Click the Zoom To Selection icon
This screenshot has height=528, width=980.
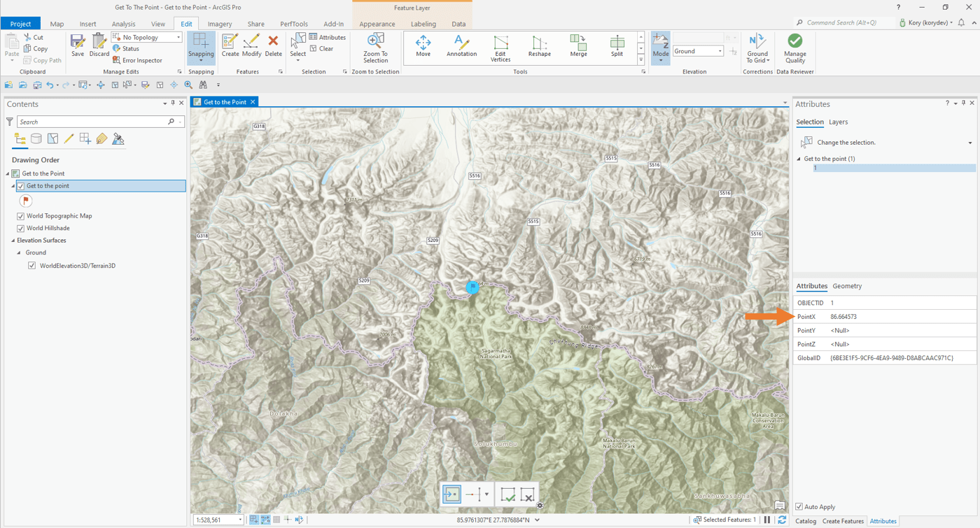[375, 48]
